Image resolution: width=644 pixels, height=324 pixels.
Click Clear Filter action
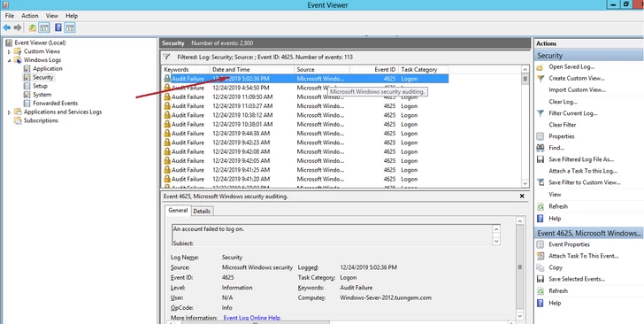[x=563, y=125]
